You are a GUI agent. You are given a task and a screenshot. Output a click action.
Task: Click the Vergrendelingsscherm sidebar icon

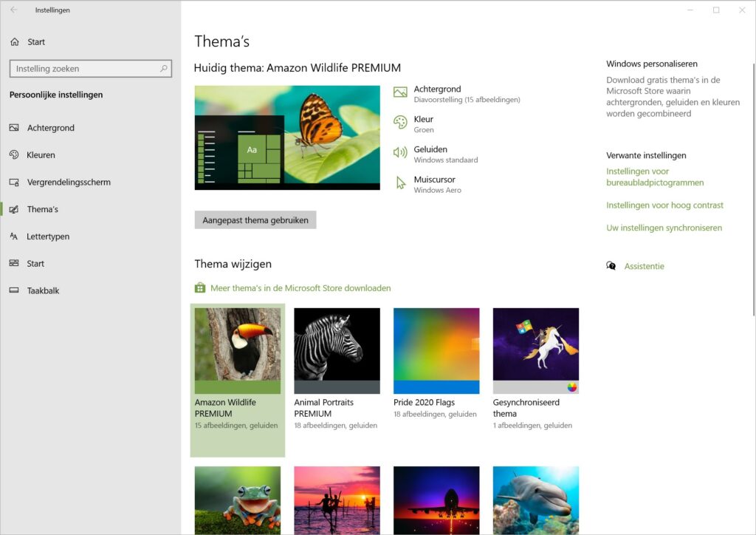14,183
